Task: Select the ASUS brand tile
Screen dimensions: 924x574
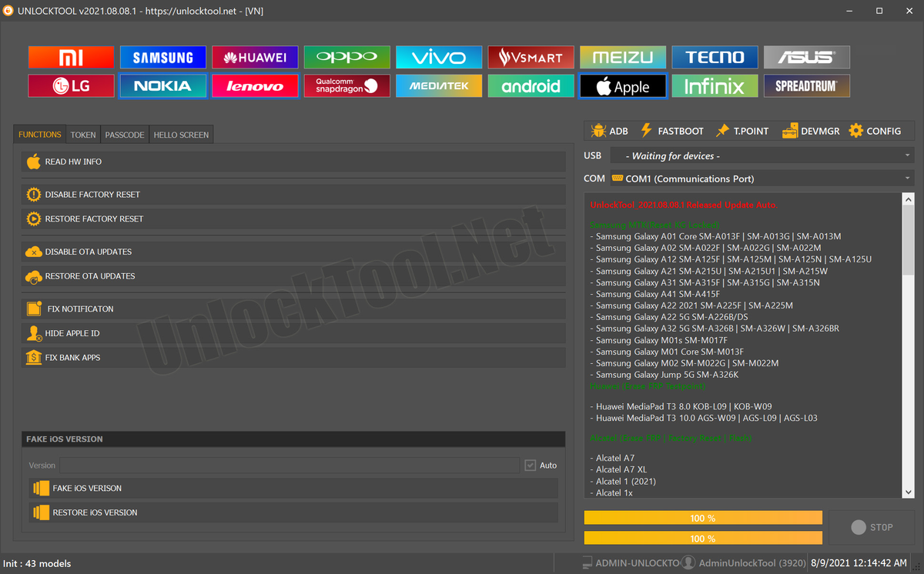Action: (x=807, y=57)
